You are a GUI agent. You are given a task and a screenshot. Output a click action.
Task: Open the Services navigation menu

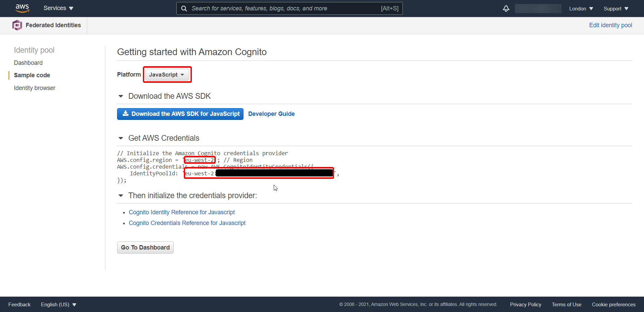[58, 8]
